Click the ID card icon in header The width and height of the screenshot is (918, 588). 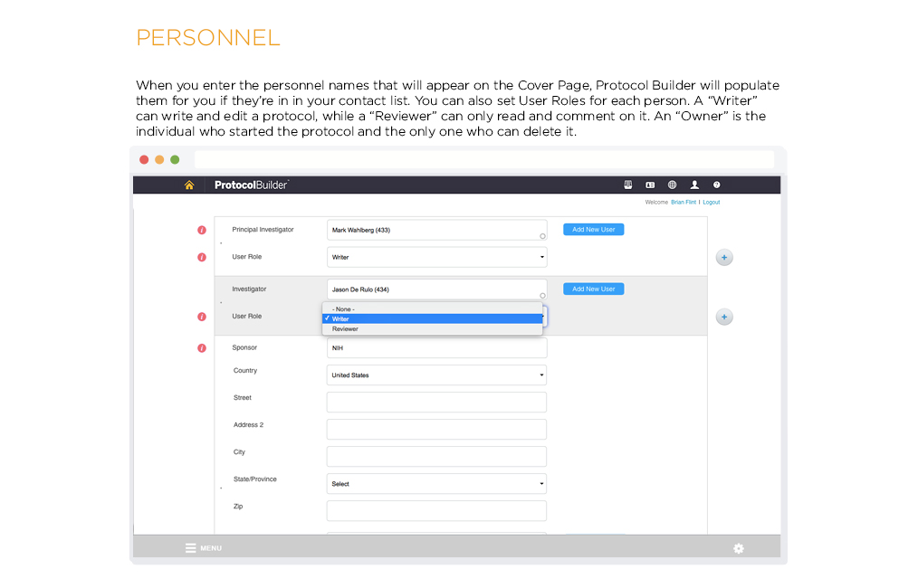click(x=650, y=185)
